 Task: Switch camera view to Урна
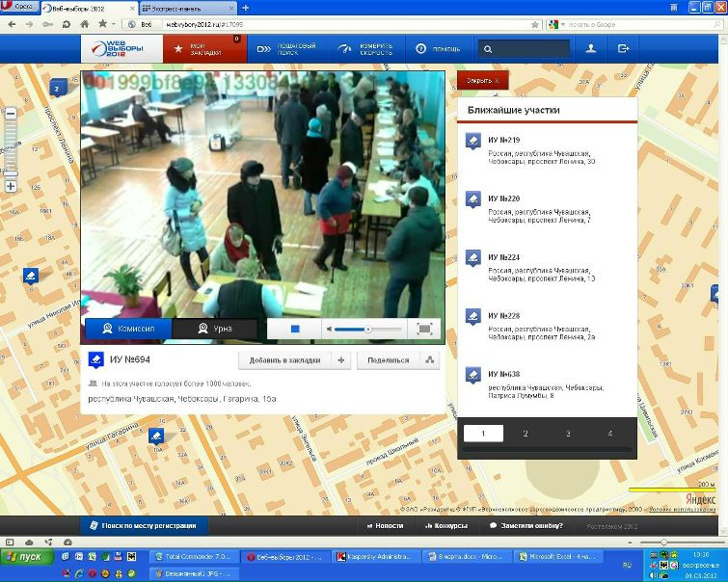(x=215, y=329)
